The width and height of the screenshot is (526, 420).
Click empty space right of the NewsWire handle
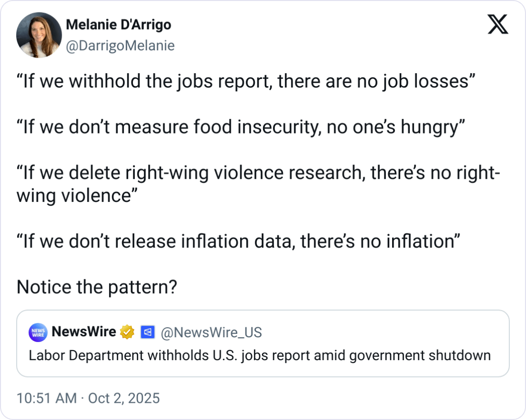point(383,332)
